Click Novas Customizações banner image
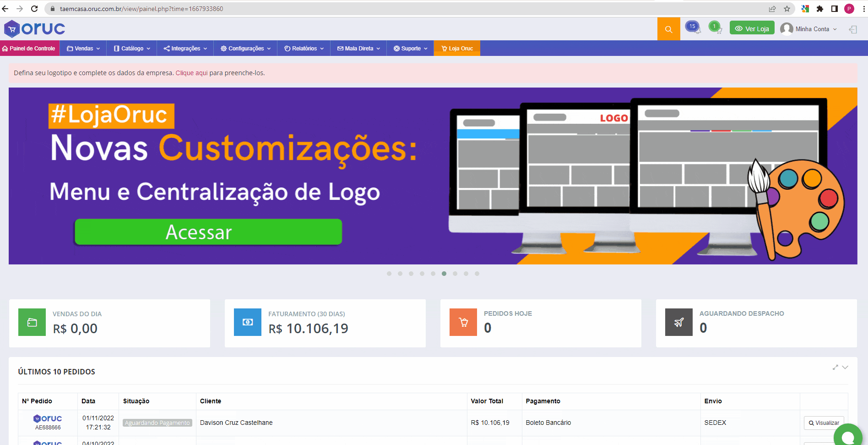This screenshot has width=868, height=445. pyautogui.click(x=433, y=176)
